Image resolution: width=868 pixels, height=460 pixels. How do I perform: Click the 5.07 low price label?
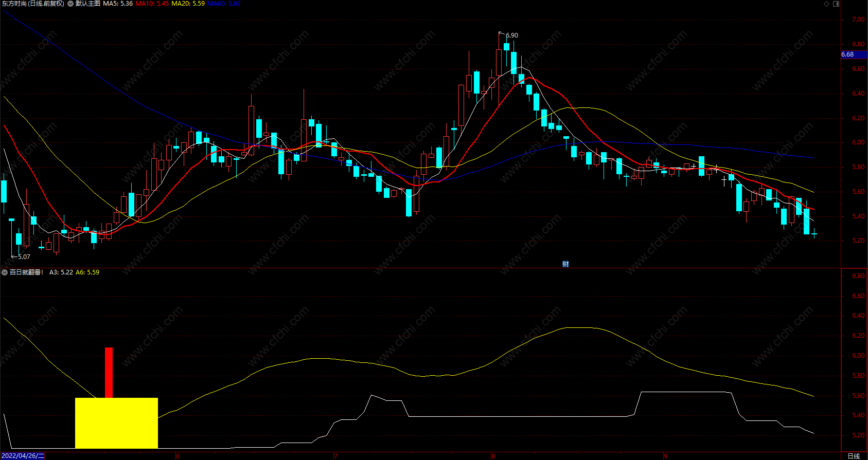tap(24, 257)
